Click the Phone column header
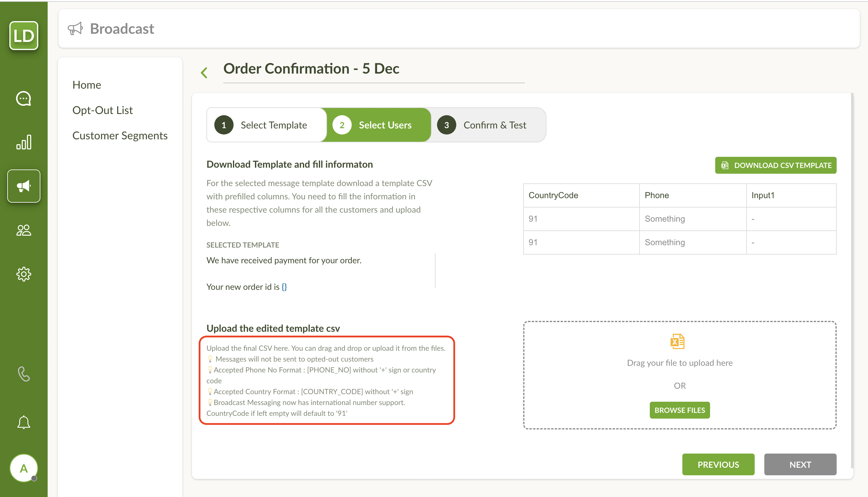The image size is (868, 497). 693,195
